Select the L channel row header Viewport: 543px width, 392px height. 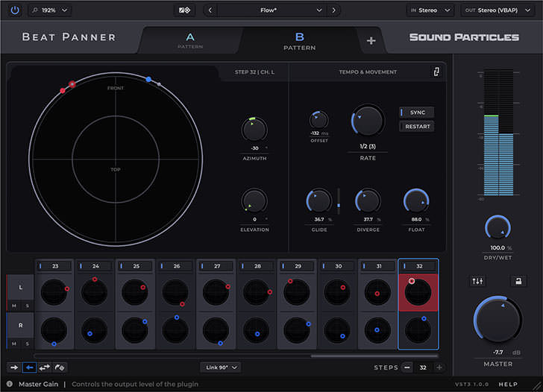point(20,288)
